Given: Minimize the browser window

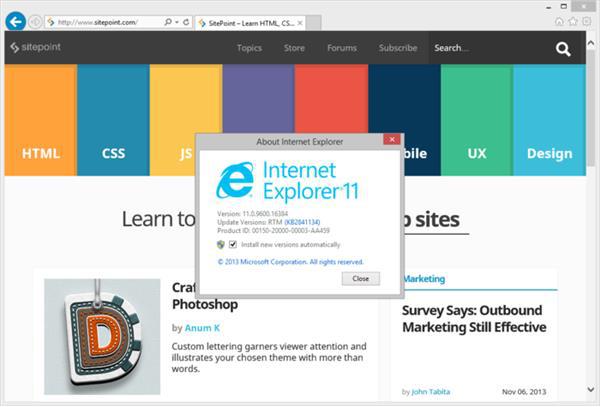Looking at the screenshot, I should pyautogui.click(x=549, y=7).
